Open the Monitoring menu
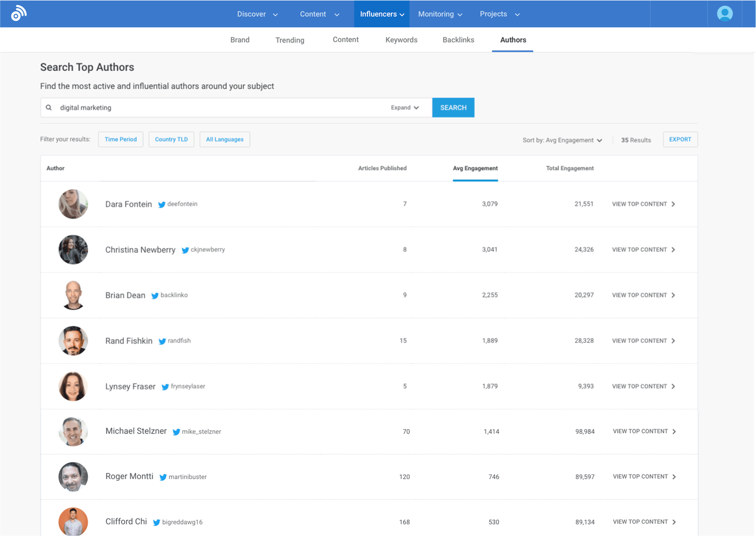 pos(440,13)
